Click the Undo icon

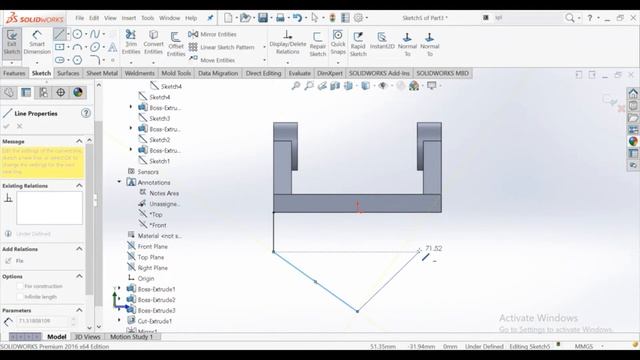(x=297, y=18)
